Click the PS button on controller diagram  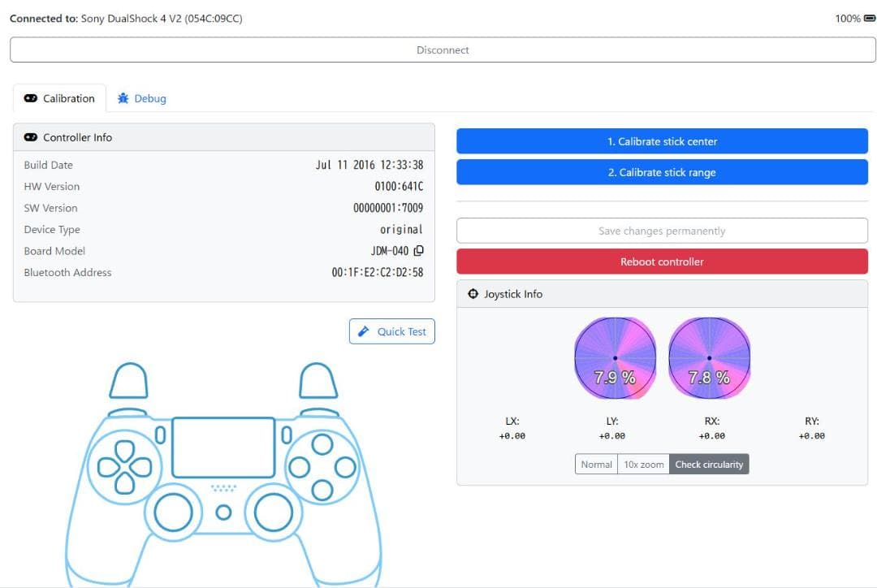pyautogui.click(x=224, y=512)
